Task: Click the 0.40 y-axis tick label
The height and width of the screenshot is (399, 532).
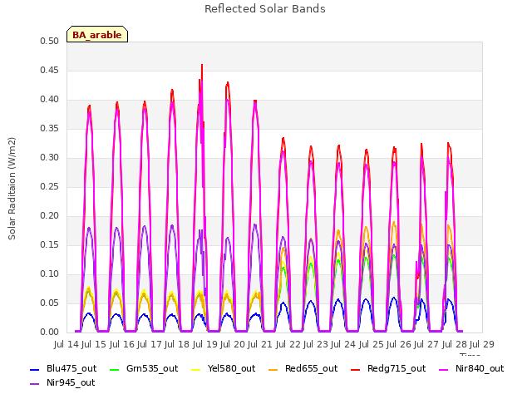Action: pyautogui.click(x=50, y=100)
